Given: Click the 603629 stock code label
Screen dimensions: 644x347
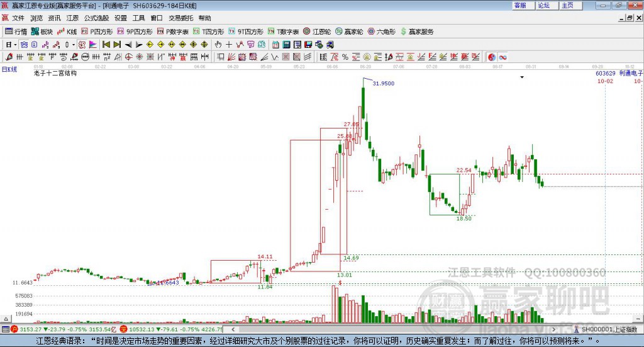Looking at the screenshot, I should (x=606, y=73).
